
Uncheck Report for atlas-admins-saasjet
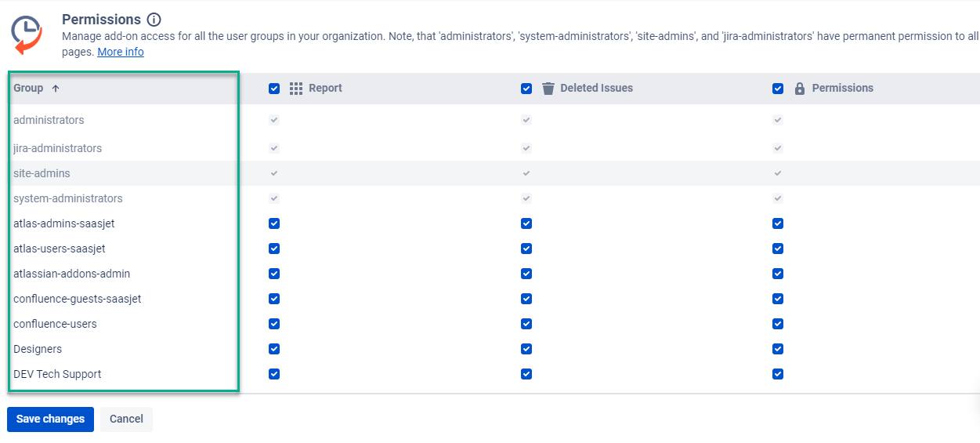pos(274,223)
